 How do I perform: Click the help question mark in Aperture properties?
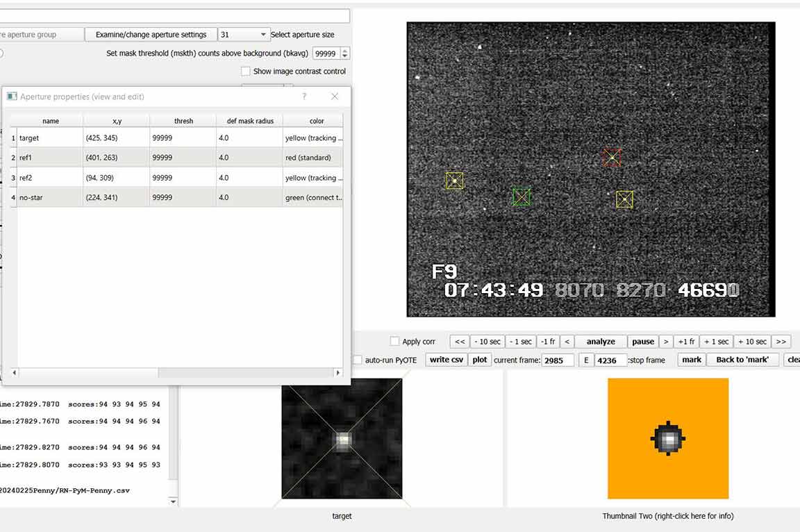[x=304, y=97]
